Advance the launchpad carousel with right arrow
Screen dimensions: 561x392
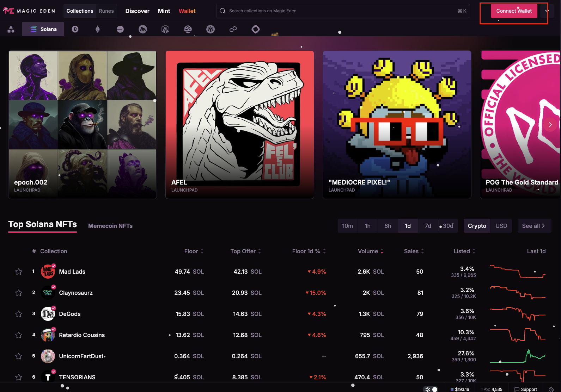(x=550, y=125)
